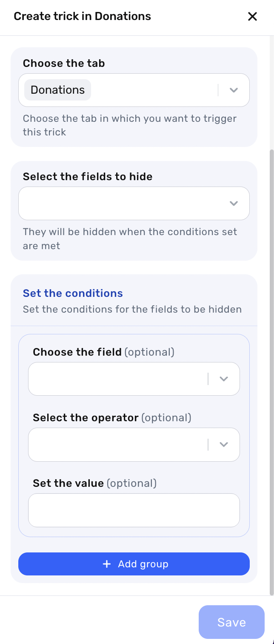Open the Choose the field combo box
The image size is (274, 644).
[x=117, y=379]
